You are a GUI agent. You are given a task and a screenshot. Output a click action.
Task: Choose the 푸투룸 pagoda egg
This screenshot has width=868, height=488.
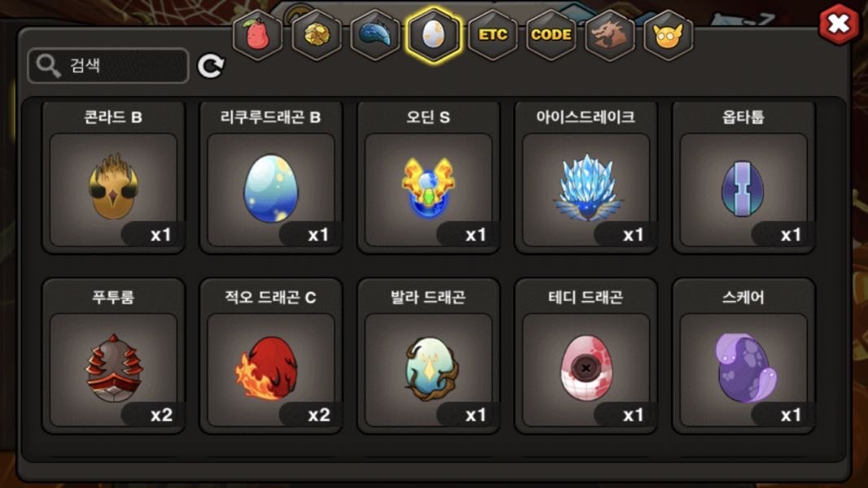tap(113, 355)
